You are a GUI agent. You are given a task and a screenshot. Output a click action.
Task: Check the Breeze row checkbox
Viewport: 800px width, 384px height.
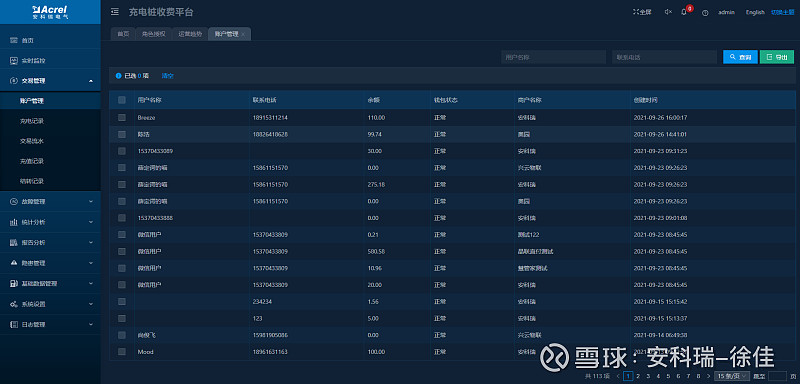click(x=122, y=117)
